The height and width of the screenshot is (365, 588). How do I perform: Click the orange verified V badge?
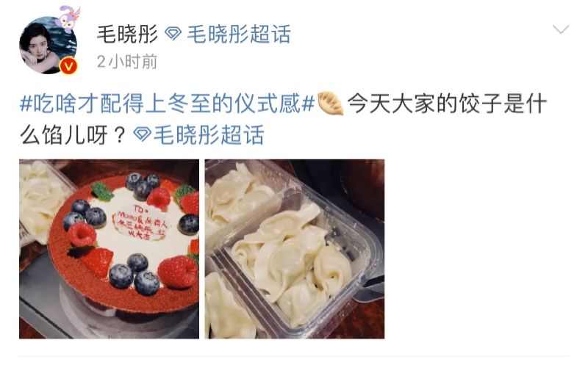point(68,66)
